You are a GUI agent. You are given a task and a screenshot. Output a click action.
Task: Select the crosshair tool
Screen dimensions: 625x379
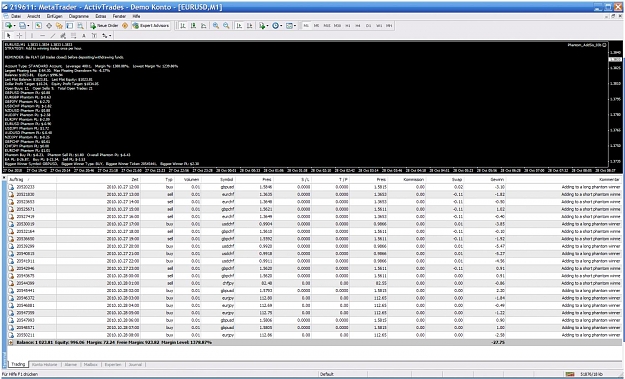tap(19, 35)
